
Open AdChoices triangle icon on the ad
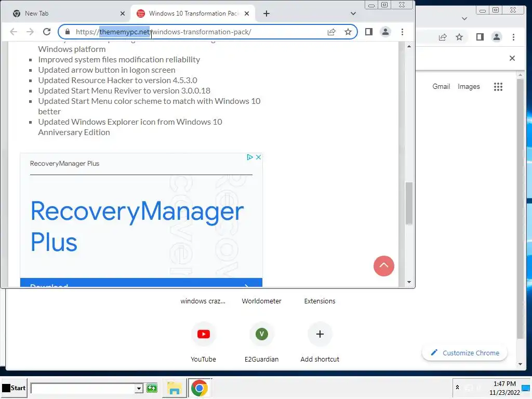(250, 157)
